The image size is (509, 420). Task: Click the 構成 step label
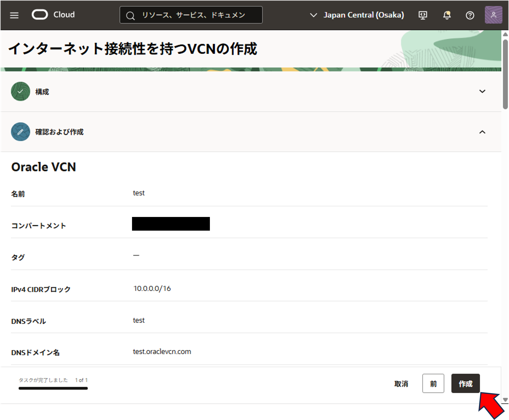(42, 92)
